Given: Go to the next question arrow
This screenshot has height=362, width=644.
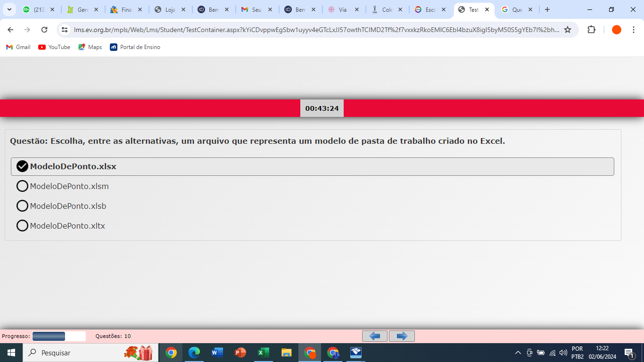Looking at the screenshot, I should click(402, 336).
